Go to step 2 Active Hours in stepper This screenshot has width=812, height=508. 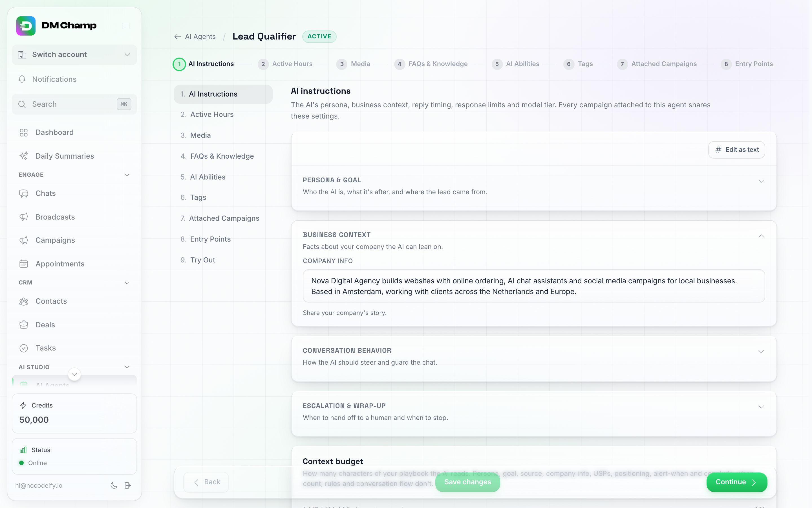285,64
